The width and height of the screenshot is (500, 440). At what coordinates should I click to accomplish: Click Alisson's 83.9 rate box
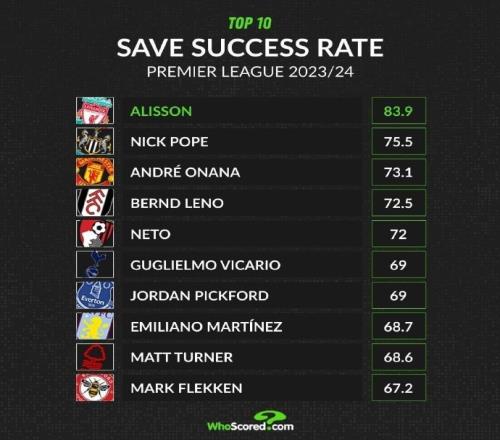click(x=399, y=111)
